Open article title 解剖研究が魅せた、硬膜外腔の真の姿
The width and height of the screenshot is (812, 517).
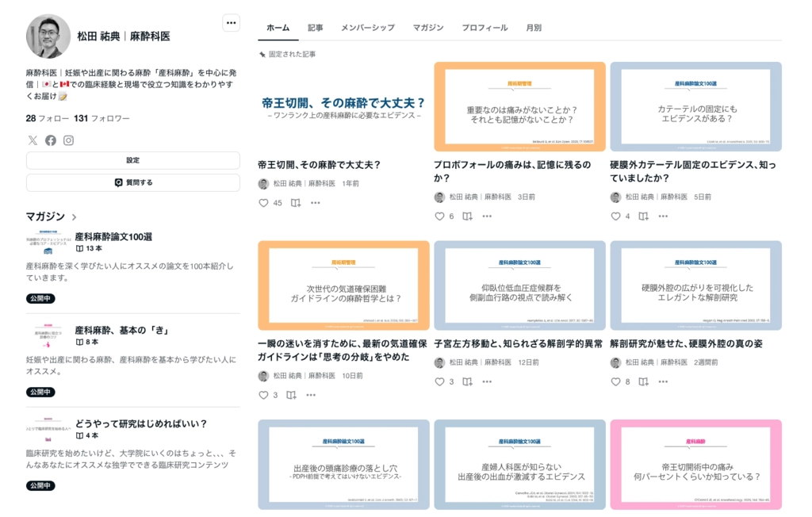pyautogui.click(x=686, y=343)
